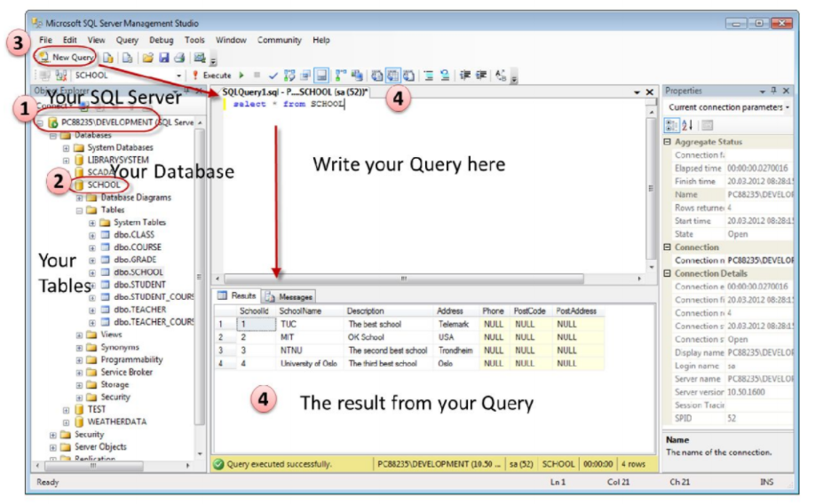The height and width of the screenshot is (504, 815).
Task: Expand the LIBRARYSYSTEM database node
Action: tap(66, 161)
